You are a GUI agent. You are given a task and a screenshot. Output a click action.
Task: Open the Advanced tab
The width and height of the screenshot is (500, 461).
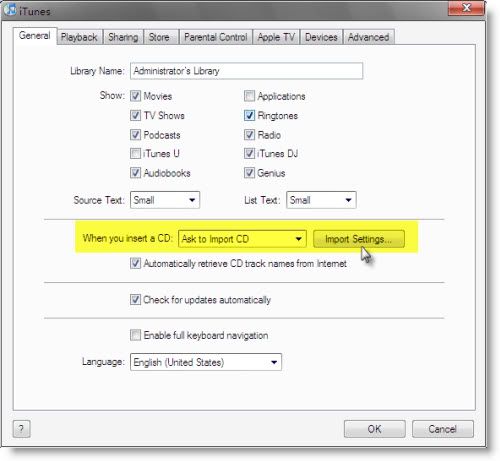pos(369,37)
